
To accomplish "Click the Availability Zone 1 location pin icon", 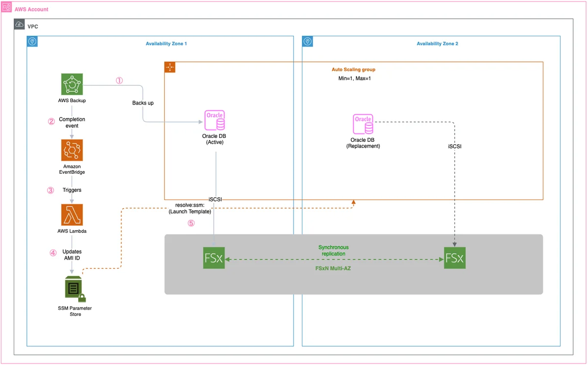I will pos(32,41).
